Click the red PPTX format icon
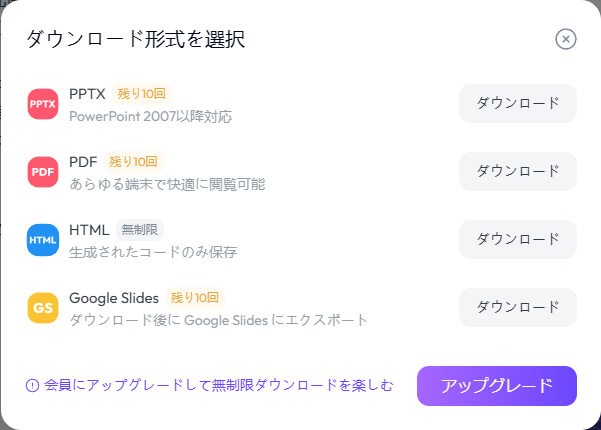Screen dimensions: 601x430 pos(43,104)
